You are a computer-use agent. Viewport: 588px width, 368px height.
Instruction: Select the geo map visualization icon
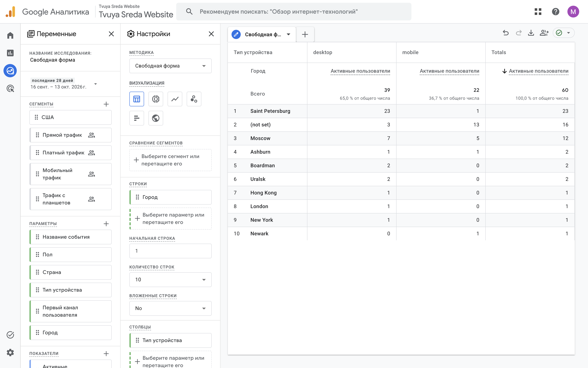(x=156, y=118)
